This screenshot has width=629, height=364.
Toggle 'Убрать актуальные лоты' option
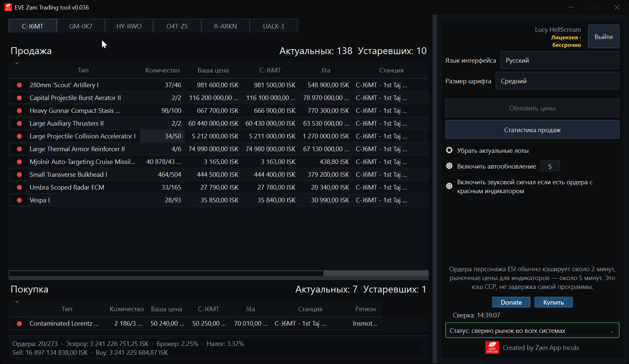click(449, 150)
